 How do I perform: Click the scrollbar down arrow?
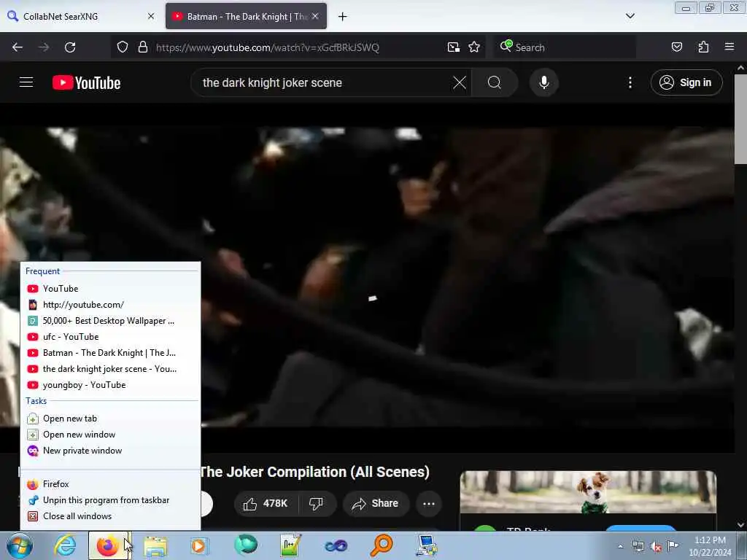[x=740, y=525]
